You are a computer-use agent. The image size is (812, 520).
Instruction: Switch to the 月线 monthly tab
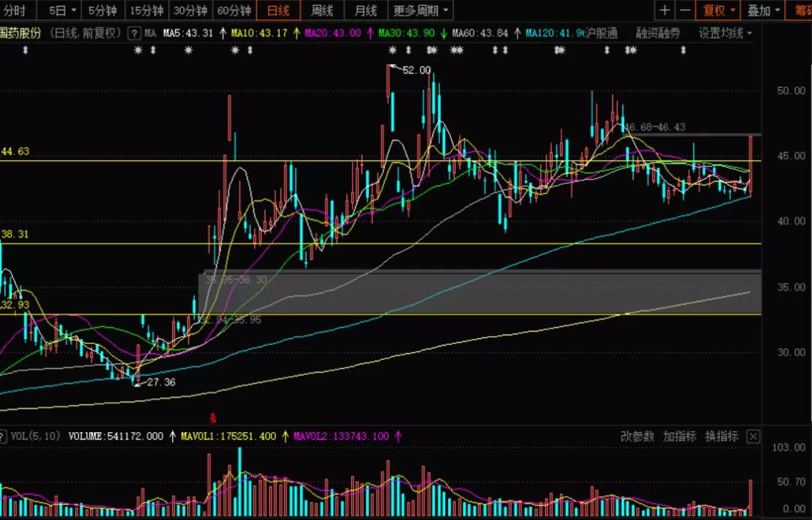coord(366,11)
